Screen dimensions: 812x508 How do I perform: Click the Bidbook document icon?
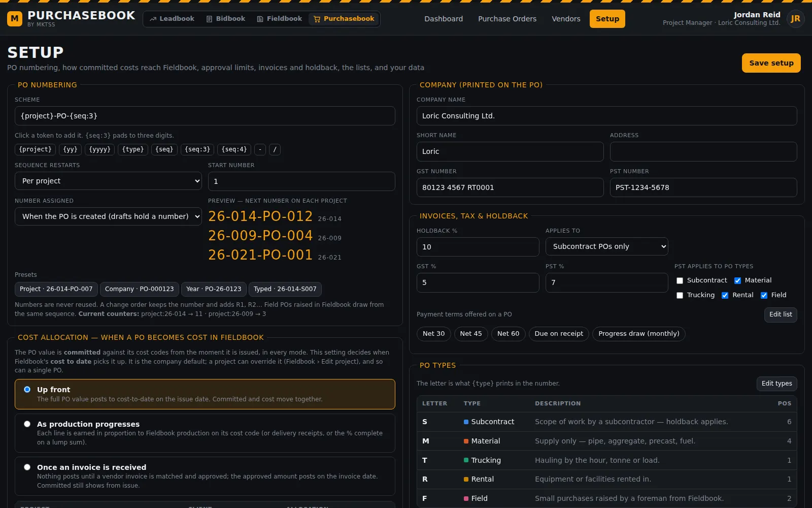point(209,19)
